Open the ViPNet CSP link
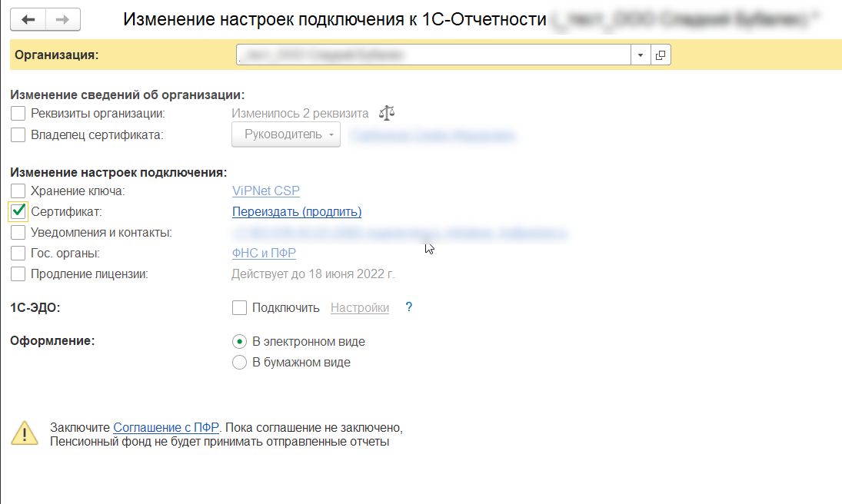The image size is (842, 504). point(265,191)
